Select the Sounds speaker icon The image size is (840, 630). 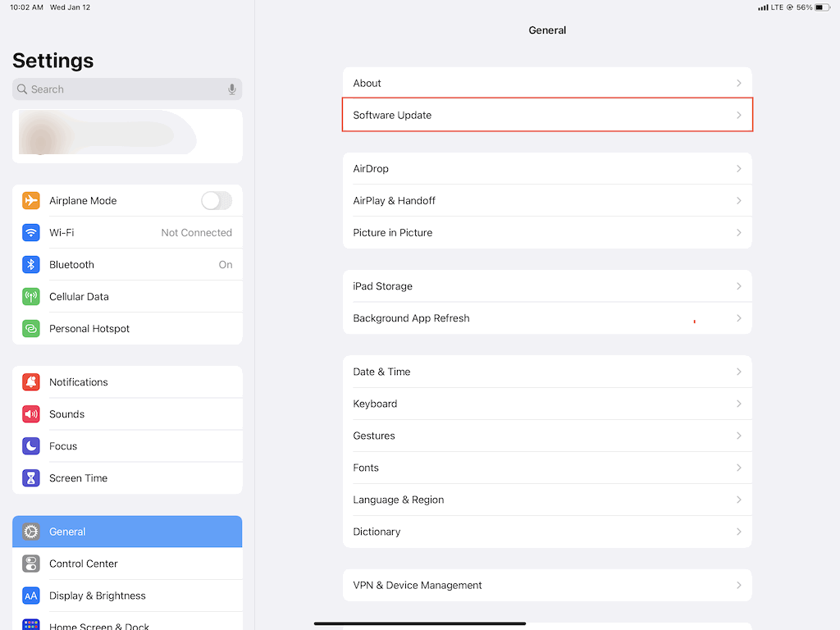[x=30, y=413]
